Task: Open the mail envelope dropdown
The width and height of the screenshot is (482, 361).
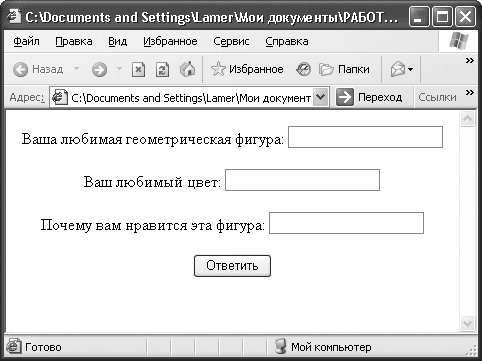Action: pos(402,69)
